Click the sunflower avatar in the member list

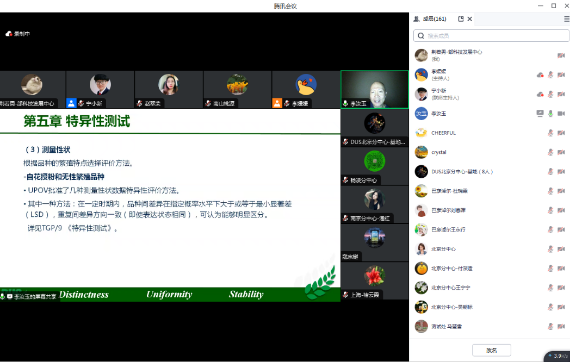pos(421,191)
